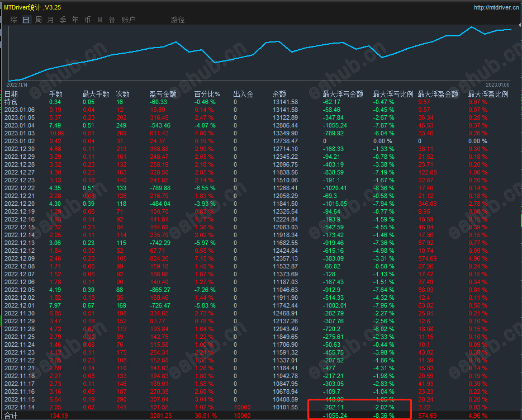Screen dimensions: 522x420
Task: Select the 2022.12.22 row date
Action: pyautogui.click(x=20, y=188)
